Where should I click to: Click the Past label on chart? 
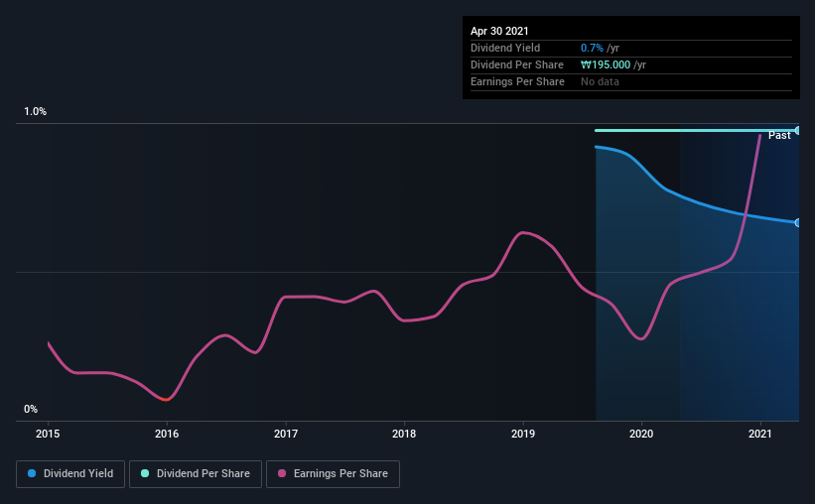click(779, 136)
